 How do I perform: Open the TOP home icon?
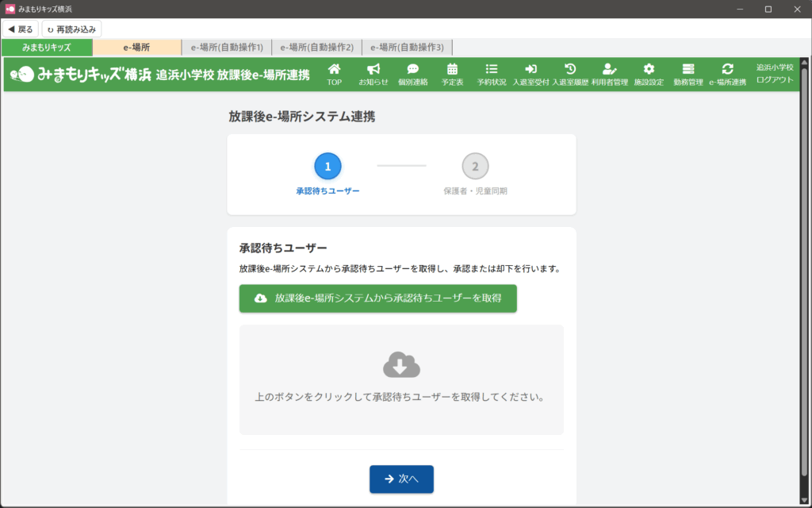[x=334, y=70]
